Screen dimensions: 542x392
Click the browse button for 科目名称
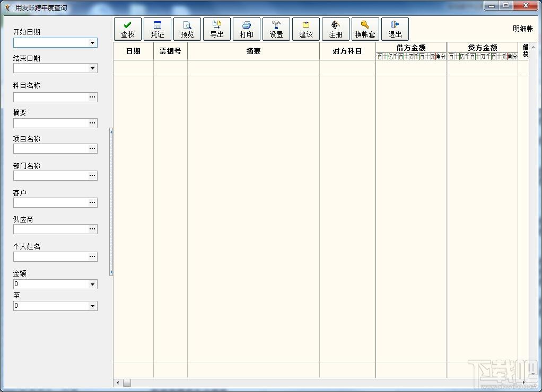92,97
